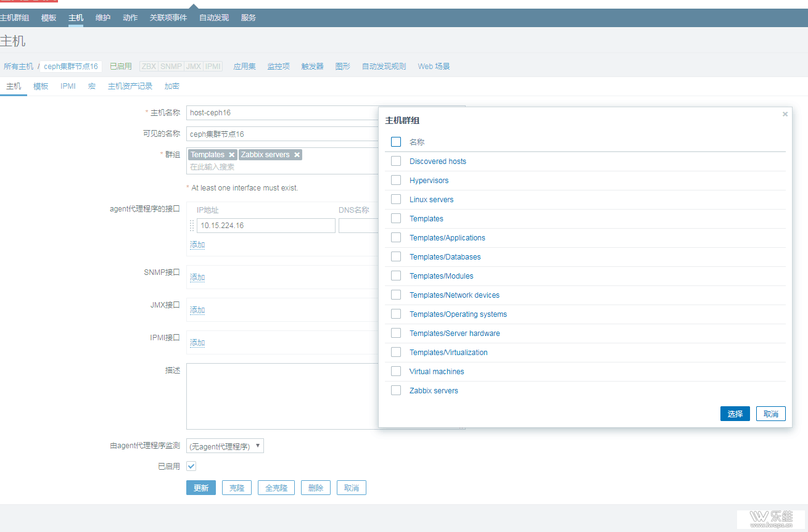Open the 模板 top menu item
Image resolution: width=808 pixels, height=532 pixels.
coord(49,18)
